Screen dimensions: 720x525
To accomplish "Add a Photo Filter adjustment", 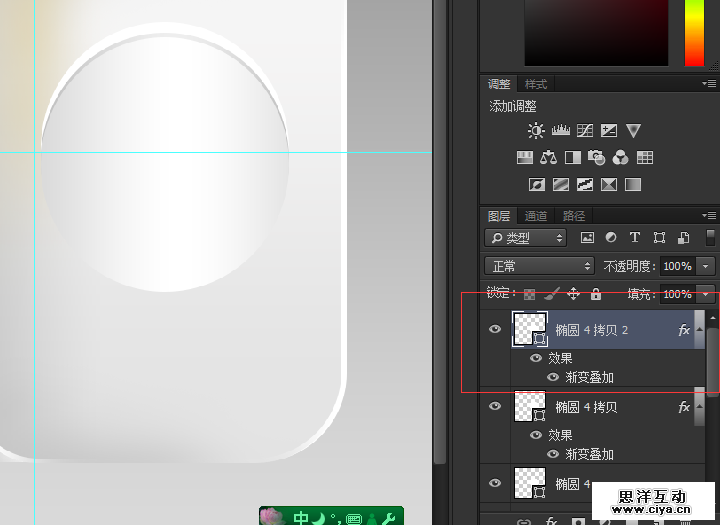I will click(597, 158).
